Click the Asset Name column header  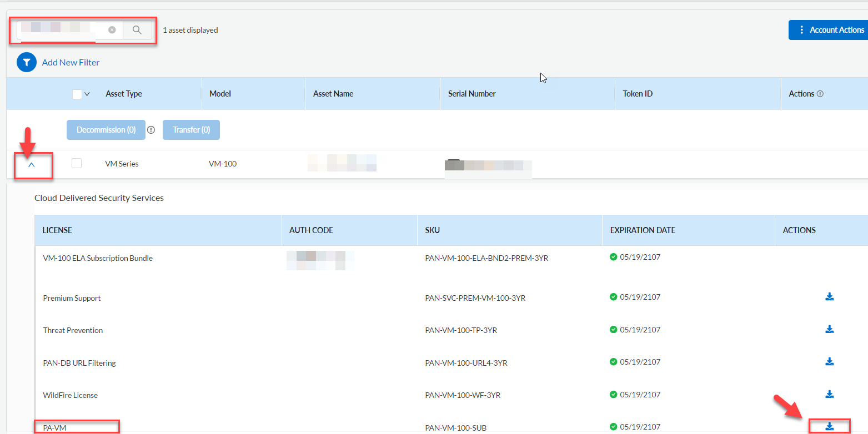[x=333, y=94]
